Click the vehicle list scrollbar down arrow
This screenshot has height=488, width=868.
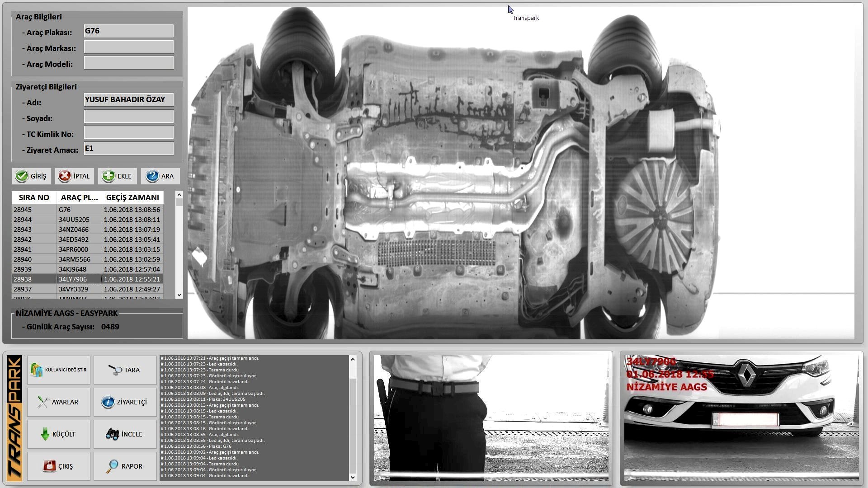(179, 295)
